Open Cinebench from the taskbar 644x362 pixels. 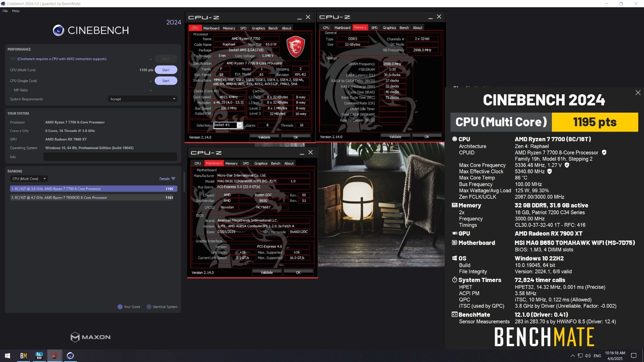(x=70, y=356)
